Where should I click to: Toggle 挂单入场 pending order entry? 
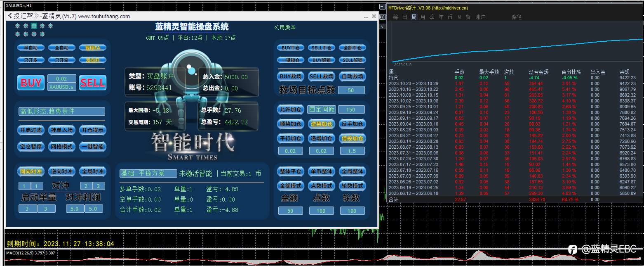point(62,130)
